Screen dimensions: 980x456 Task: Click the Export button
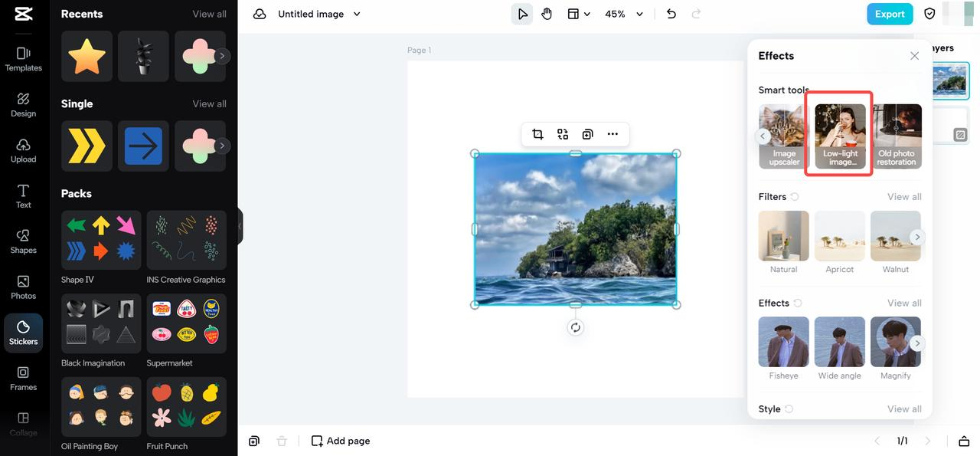890,14
